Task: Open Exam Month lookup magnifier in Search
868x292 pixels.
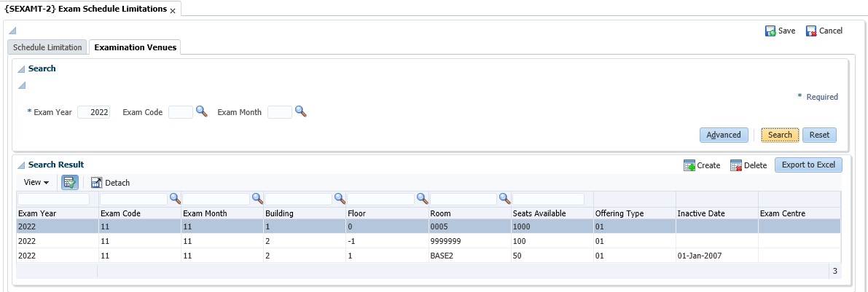Action: pos(300,111)
